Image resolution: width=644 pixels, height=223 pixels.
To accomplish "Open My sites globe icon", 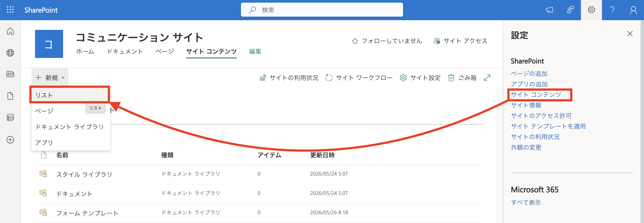I will tap(10, 53).
